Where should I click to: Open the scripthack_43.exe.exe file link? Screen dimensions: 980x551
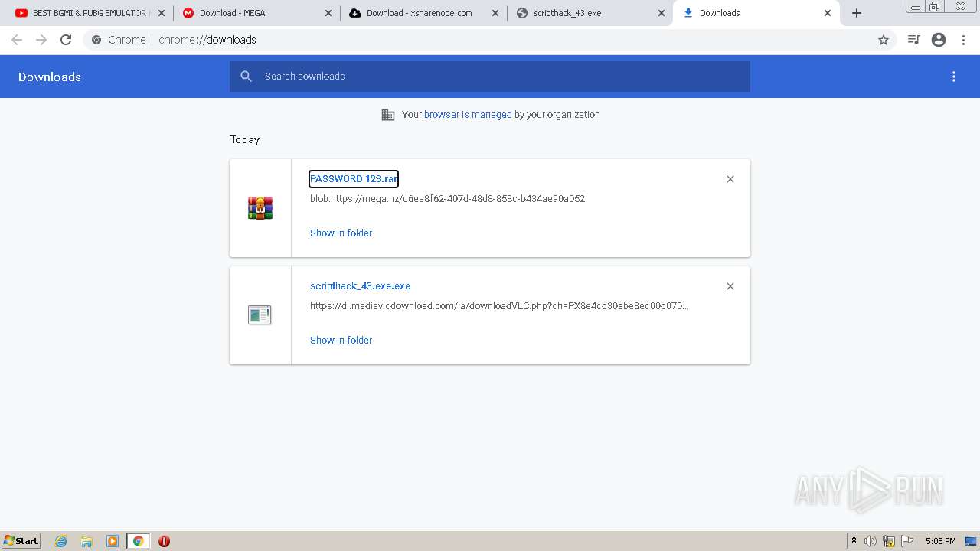point(360,286)
